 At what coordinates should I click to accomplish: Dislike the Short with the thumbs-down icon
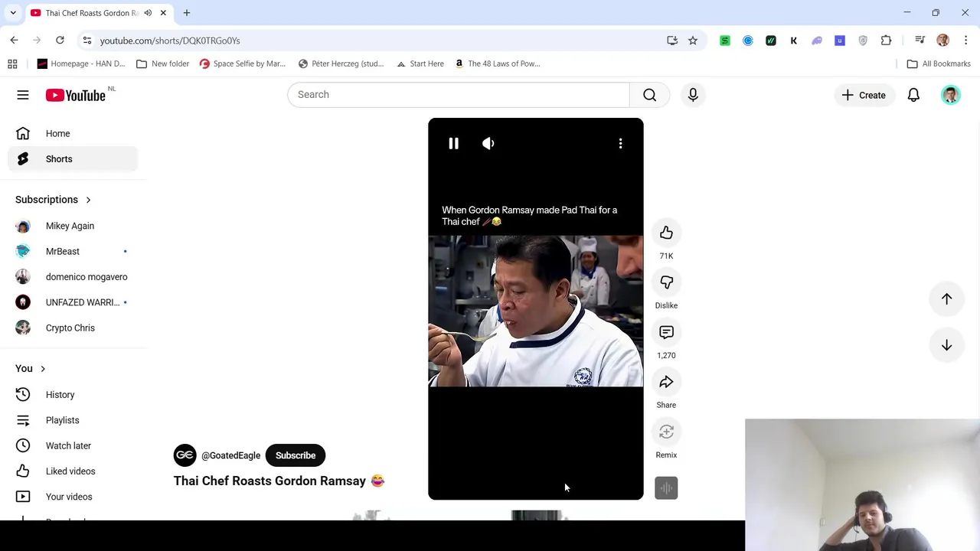[666, 282]
